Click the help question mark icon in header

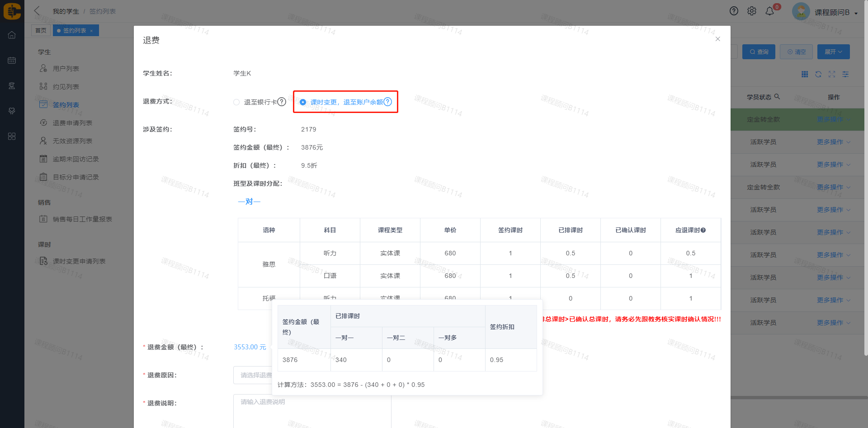tap(734, 11)
